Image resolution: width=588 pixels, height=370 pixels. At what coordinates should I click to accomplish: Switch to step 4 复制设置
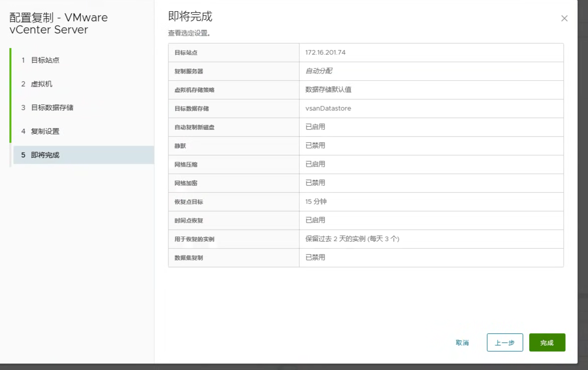tap(45, 131)
